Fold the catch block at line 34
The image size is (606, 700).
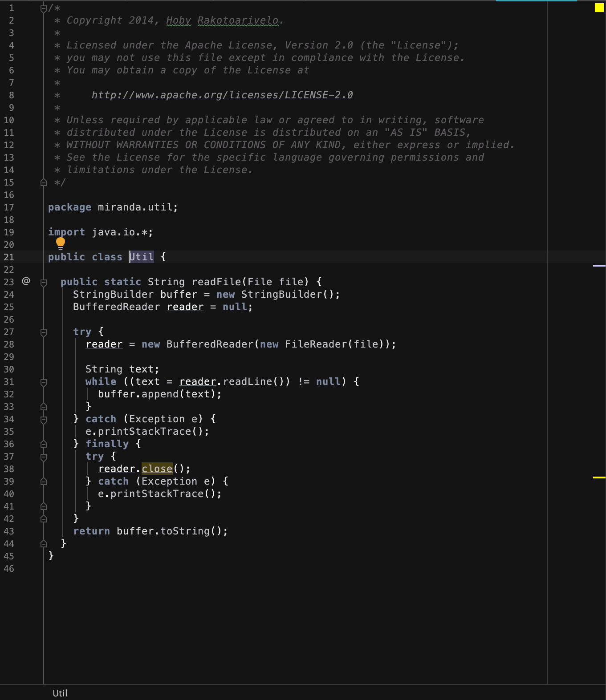(44, 420)
